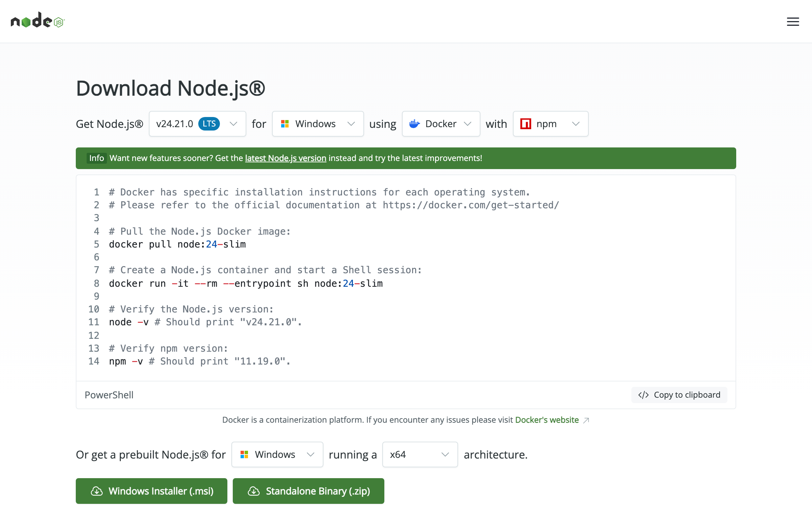Image resolution: width=812 pixels, height=514 pixels.
Task: Click the red npm logo icon
Action: tap(526, 124)
